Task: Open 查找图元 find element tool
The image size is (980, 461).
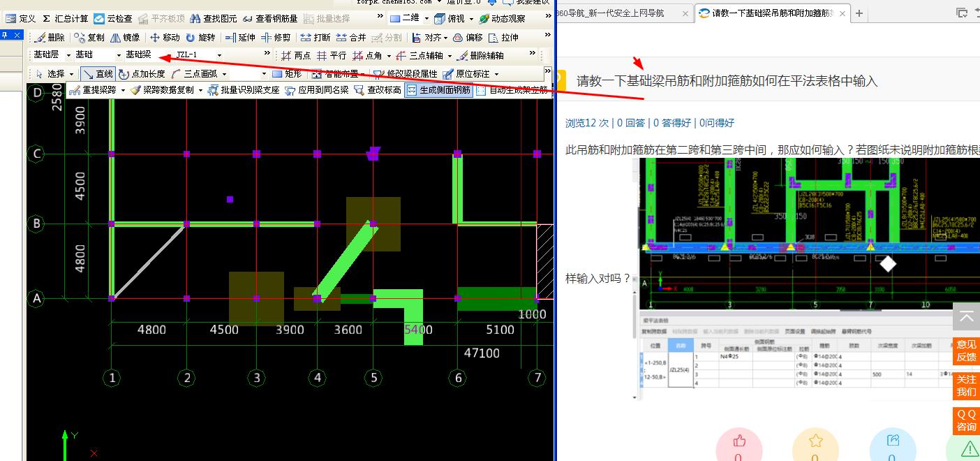Action: pyautogui.click(x=214, y=19)
